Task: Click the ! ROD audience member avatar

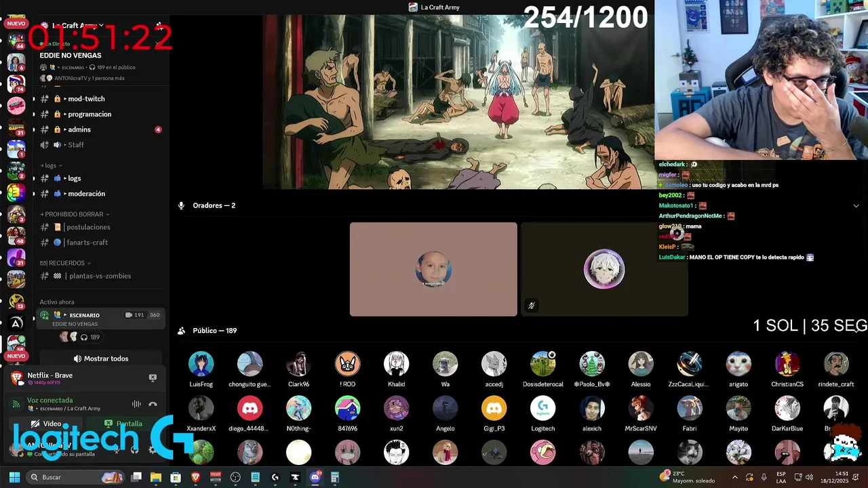Action: click(347, 364)
